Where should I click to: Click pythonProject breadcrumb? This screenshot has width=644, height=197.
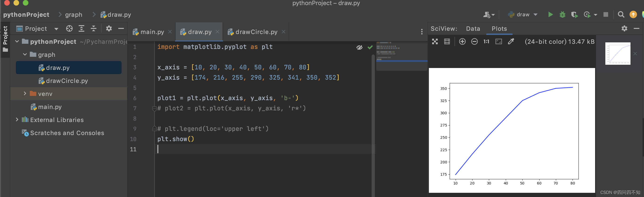[x=26, y=15]
